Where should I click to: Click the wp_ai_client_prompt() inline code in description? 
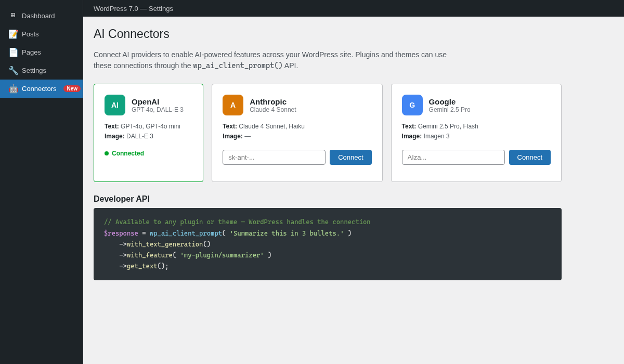pyautogui.click(x=238, y=66)
